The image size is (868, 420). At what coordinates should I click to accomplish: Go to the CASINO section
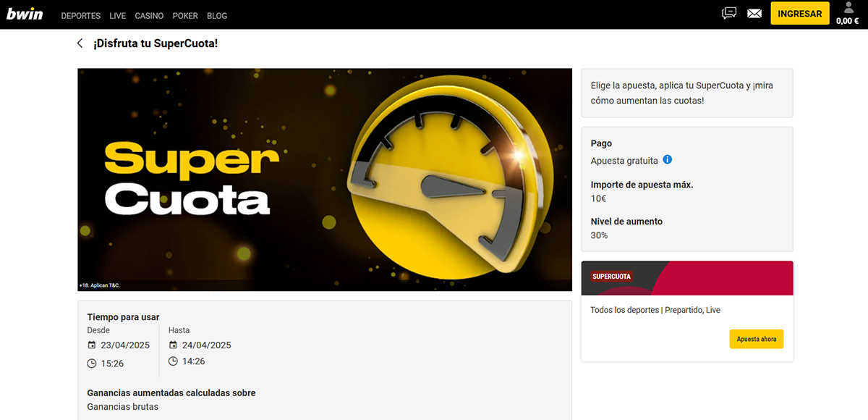tap(149, 15)
